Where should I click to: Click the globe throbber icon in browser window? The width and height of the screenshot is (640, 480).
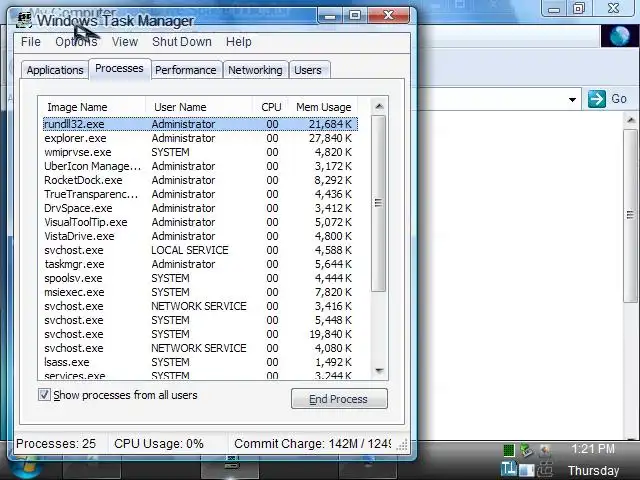coord(620,36)
